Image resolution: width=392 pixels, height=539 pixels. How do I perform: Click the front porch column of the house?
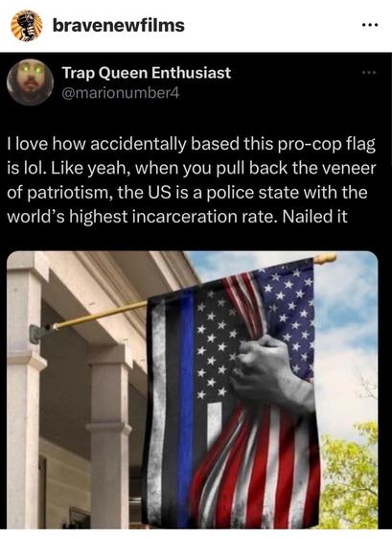click(109, 436)
